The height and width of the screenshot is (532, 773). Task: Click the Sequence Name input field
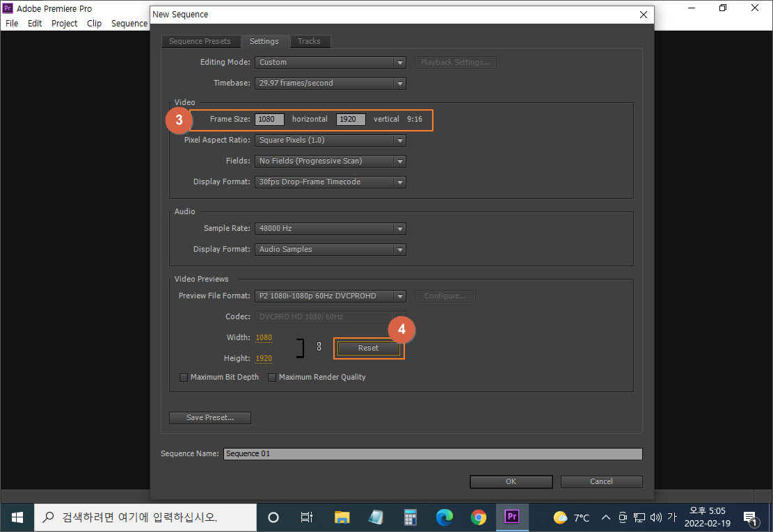[433, 453]
